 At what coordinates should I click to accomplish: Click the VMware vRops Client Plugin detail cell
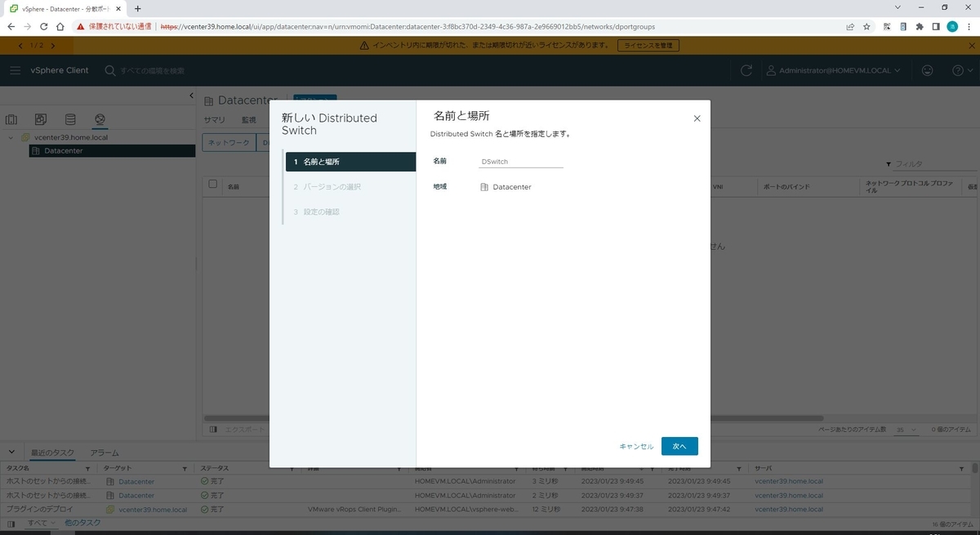click(x=354, y=509)
